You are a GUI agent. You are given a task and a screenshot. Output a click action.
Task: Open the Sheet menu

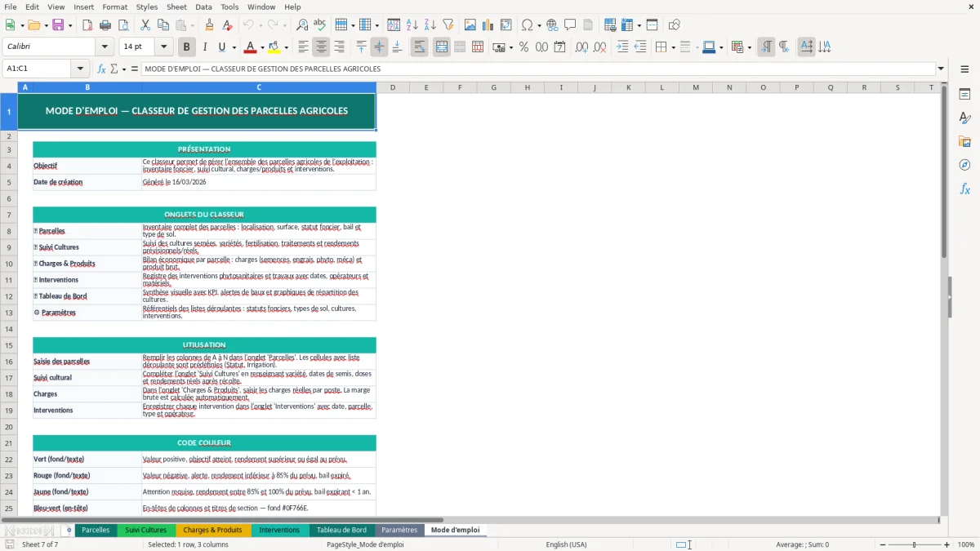[x=176, y=7]
